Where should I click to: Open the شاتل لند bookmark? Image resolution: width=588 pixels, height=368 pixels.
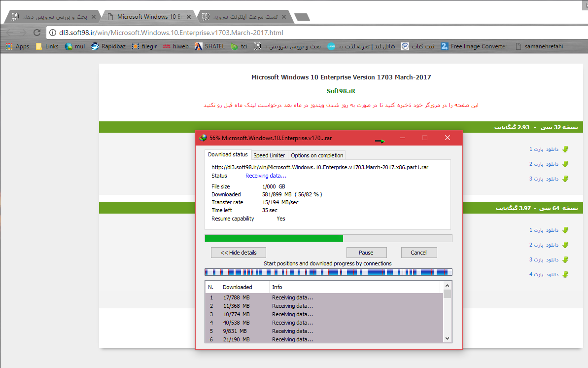point(361,46)
